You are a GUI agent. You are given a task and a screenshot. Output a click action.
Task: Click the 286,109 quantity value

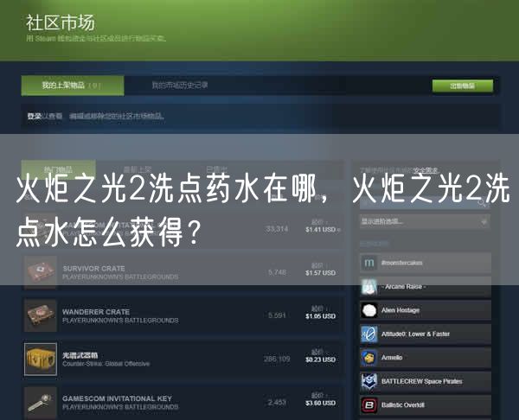pos(277,359)
